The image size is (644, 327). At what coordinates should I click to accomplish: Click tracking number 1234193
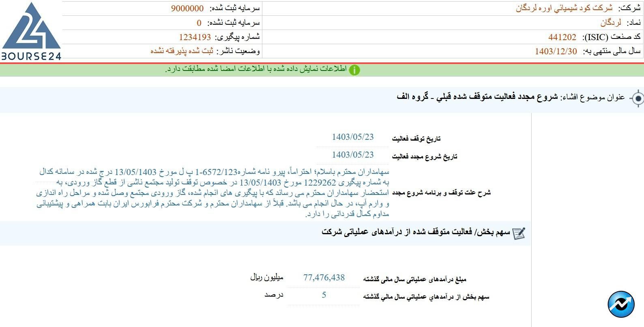(x=195, y=37)
